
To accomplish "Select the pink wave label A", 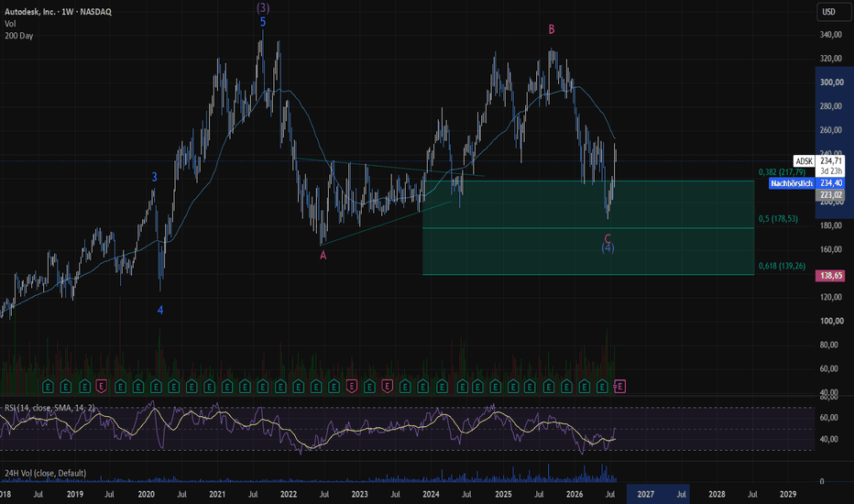I will click(x=323, y=255).
